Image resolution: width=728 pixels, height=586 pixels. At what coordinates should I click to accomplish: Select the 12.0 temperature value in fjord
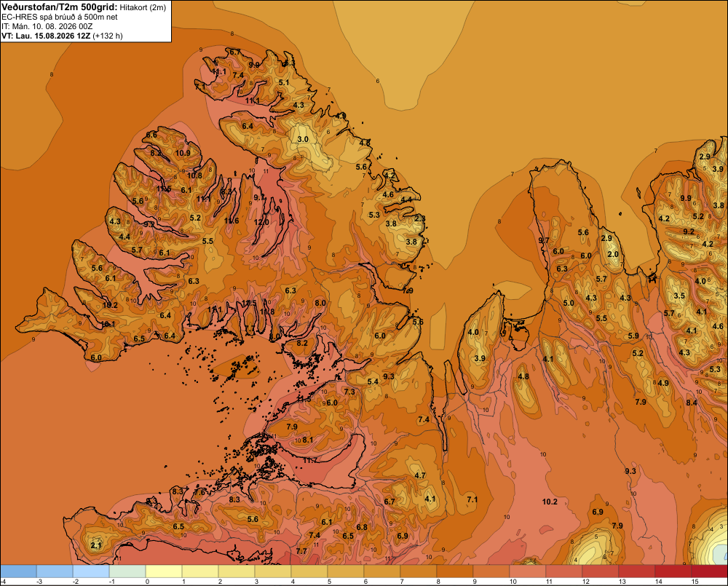pyautogui.click(x=261, y=223)
